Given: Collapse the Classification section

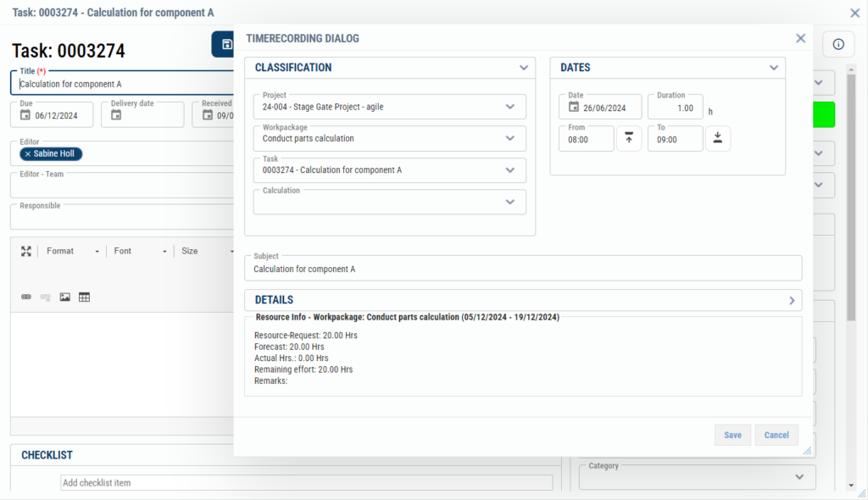Looking at the screenshot, I should tap(524, 67).
